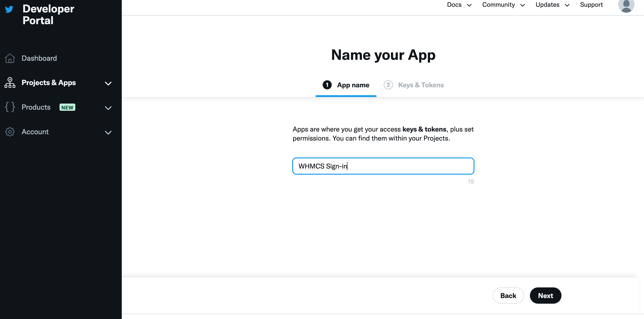644x319 pixels.
Task: Click the Twitter bird logo
Action: point(9,9)
